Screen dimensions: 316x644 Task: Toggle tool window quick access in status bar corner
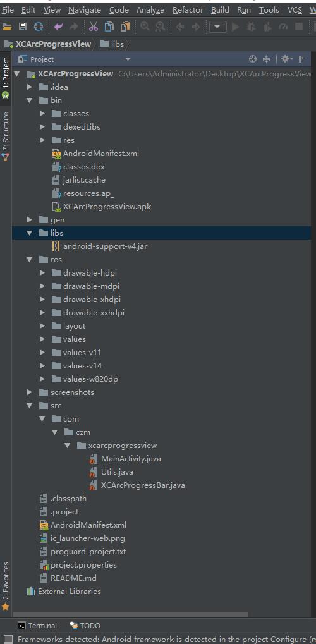[x=7, y=639]
